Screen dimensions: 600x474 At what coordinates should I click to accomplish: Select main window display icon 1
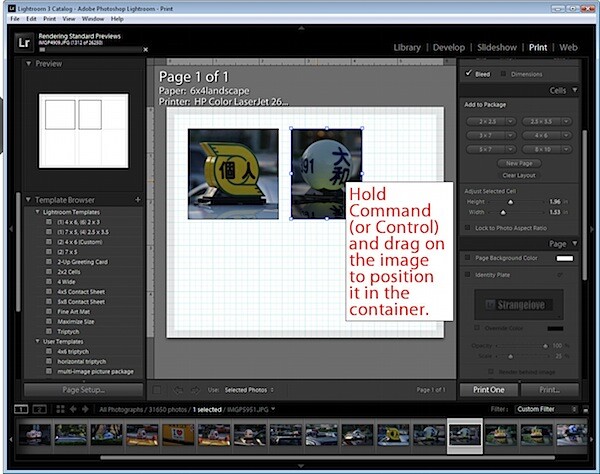click(x=21, y=409)
